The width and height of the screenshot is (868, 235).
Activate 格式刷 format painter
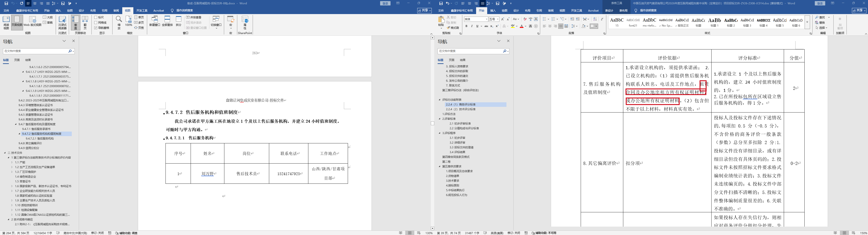453,28
